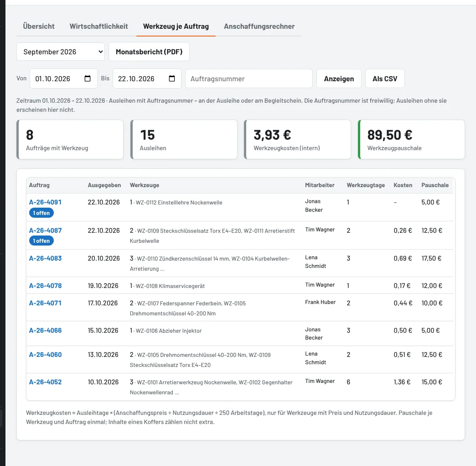Viewport: 476px width, 466px height.
Task: Open calendar picker in Von date field
Action: [x=88, y=79]
